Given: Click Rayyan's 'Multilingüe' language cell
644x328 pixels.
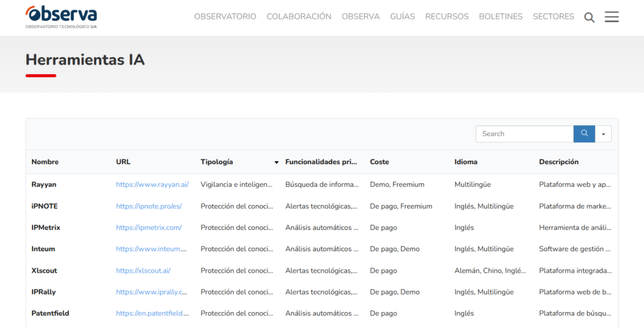Looking at the screenshot, I should click(x=472, y=184).
